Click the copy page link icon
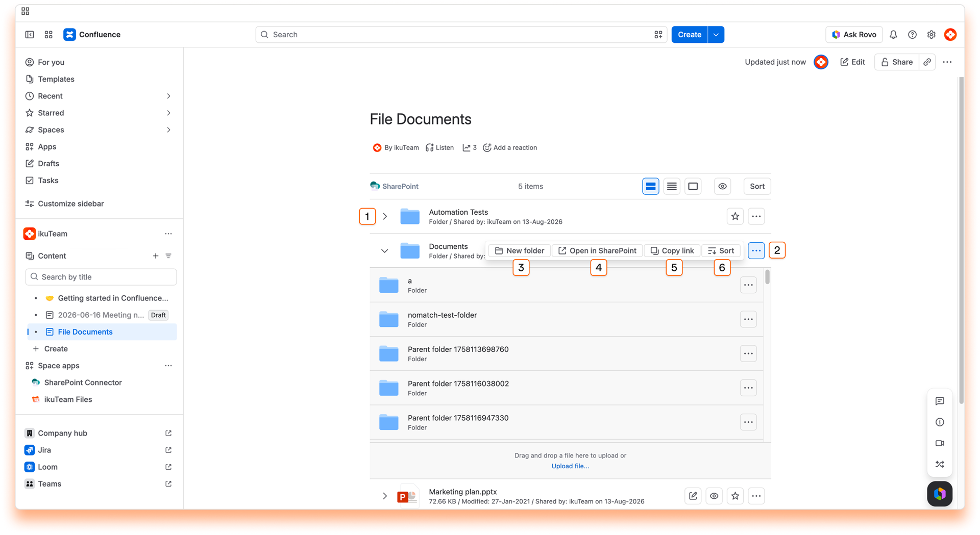 [x=927, y=62]
